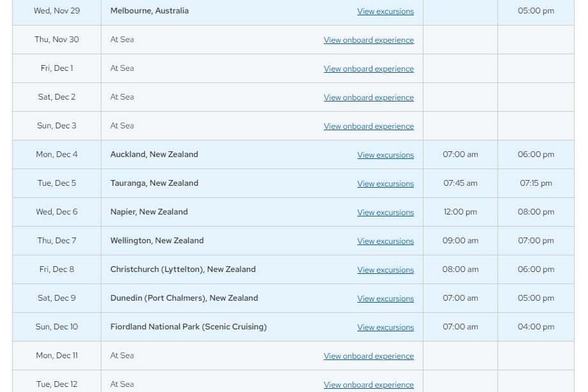Select the Fiordland National Park (Scenic Cruising) text
588x392 pixels.
(188, 327)
